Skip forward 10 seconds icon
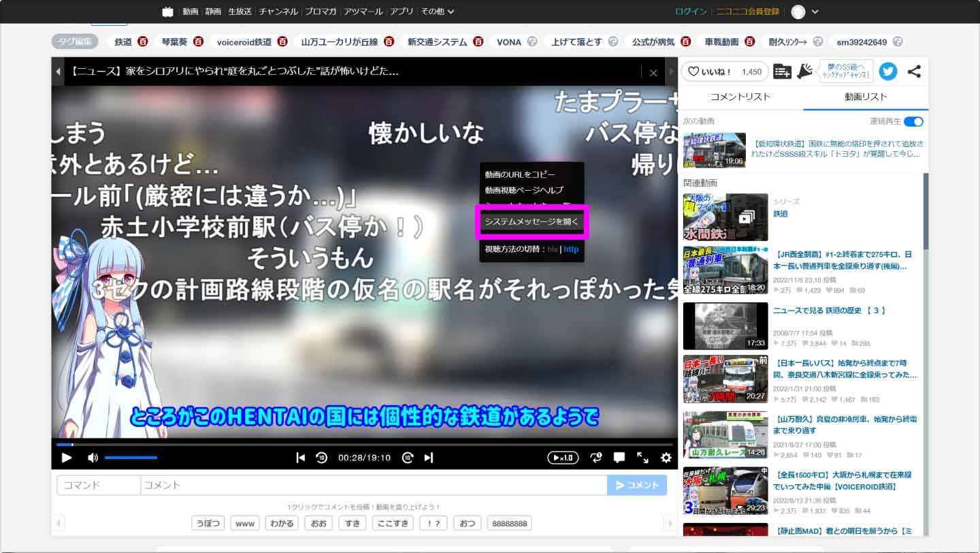This screenshot has width=980, height=553. (x=407, y=458)
